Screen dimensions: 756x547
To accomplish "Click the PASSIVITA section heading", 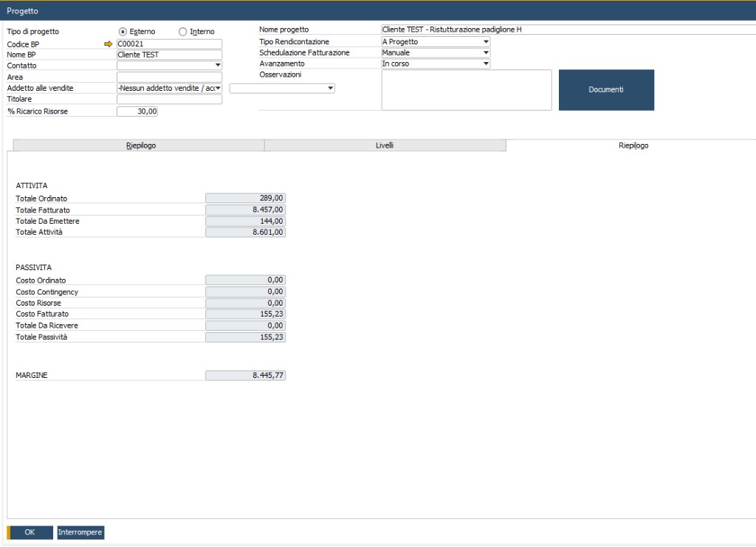I will (x=33, y=268).
